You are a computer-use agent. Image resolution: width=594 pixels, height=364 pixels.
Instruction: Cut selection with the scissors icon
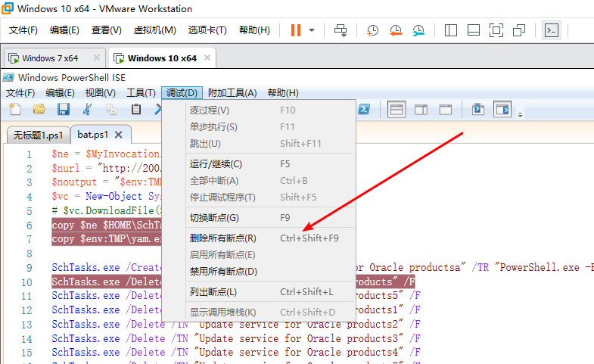click(x=87, y=110)
